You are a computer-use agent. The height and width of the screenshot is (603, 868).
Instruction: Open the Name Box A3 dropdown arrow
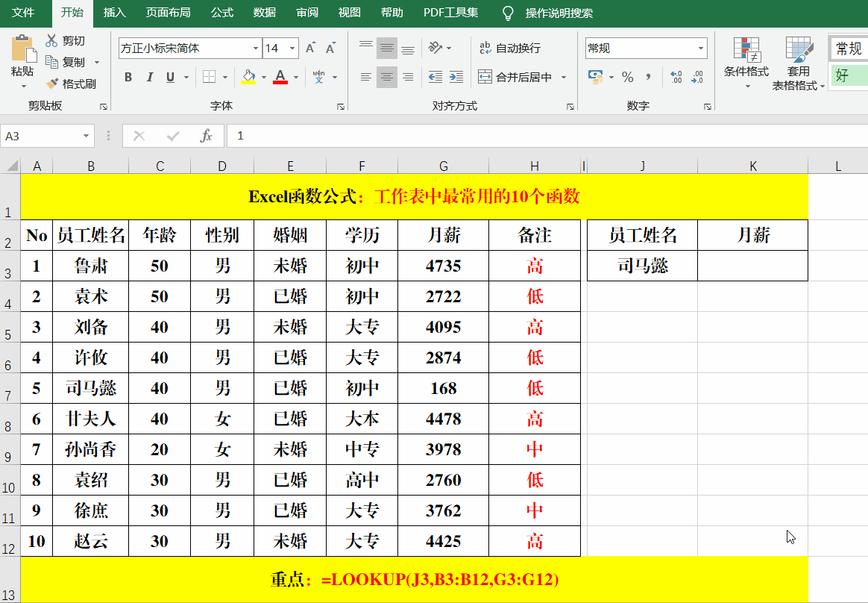(86, 136)
